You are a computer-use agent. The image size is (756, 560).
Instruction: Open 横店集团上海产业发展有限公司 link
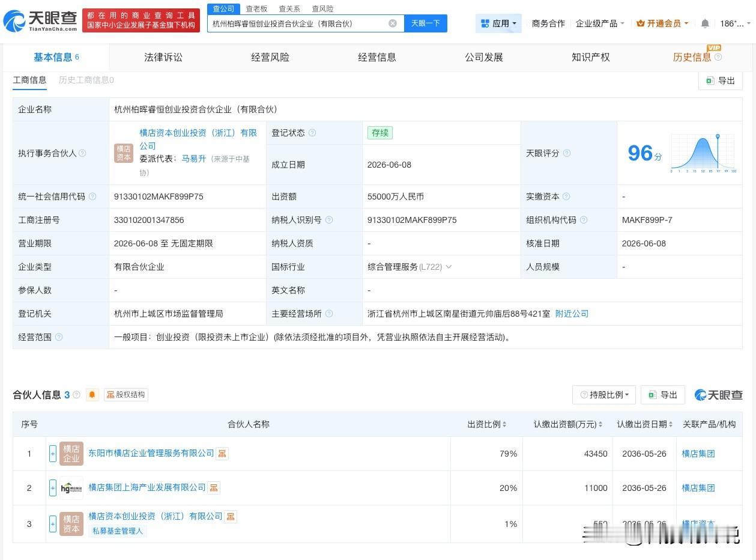pos(147,487)
